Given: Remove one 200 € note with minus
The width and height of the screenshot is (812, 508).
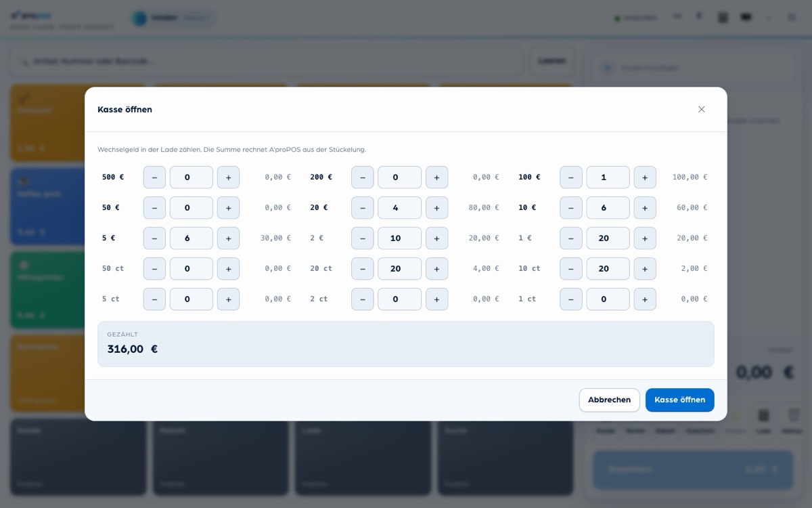Looking at the screenshot, I should [x=363, y=177].
